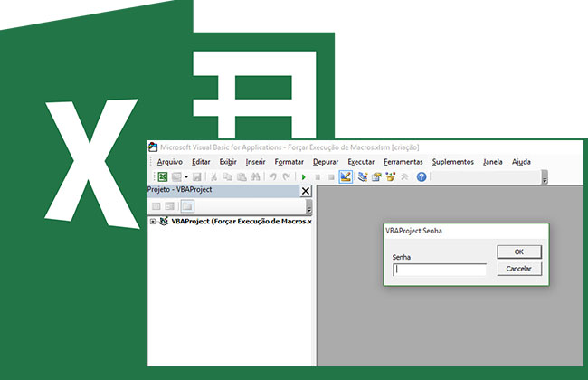Open the Editar menu

201,162
